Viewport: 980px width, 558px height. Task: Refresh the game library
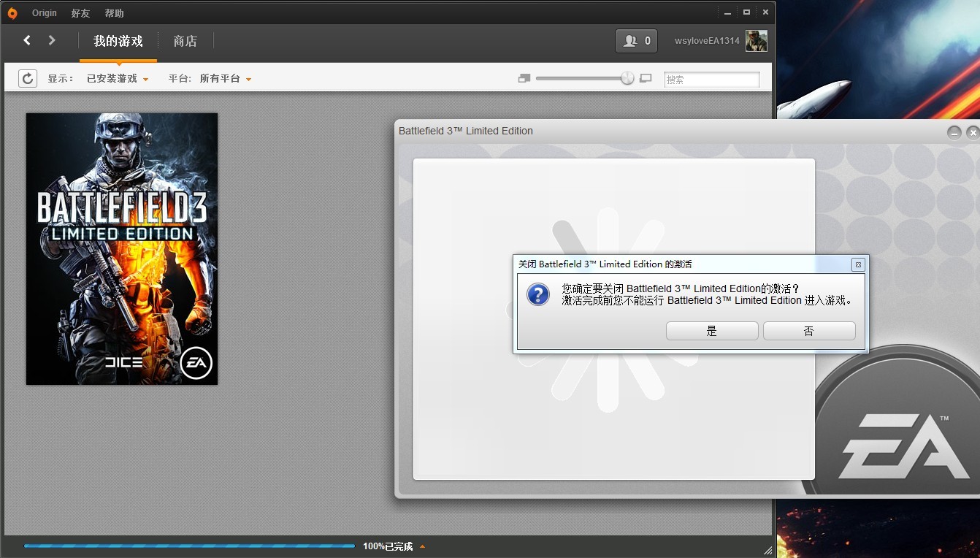(x=28, y=78)
